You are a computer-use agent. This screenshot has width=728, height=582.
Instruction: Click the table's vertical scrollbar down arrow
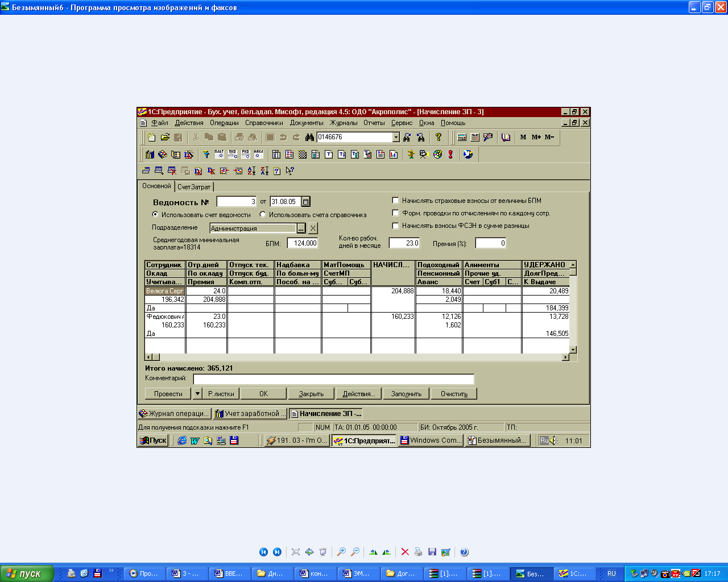point(573,350)
